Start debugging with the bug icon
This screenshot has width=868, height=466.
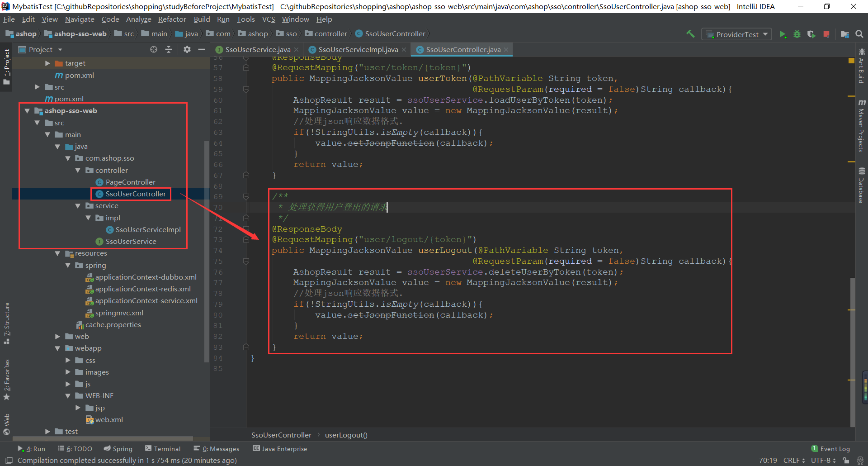[x=797, y=34]
